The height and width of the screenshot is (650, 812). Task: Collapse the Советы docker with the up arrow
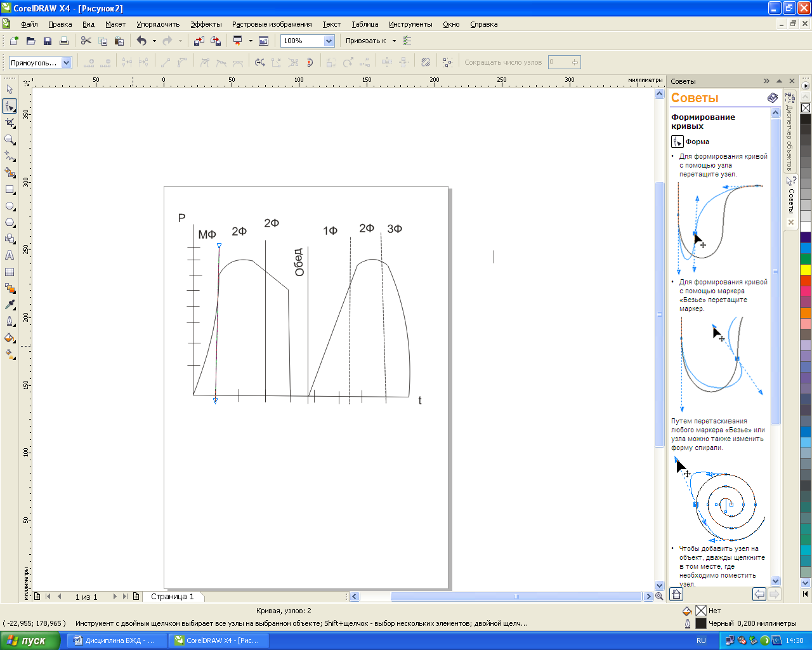(779, 81)
